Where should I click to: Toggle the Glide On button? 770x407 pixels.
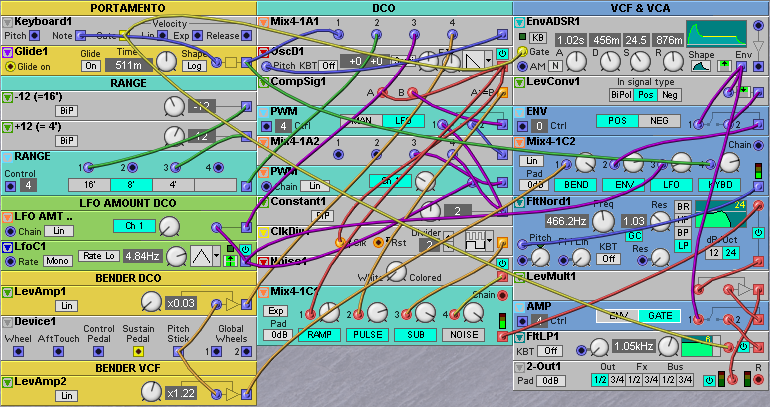click(x=91, y=65)
